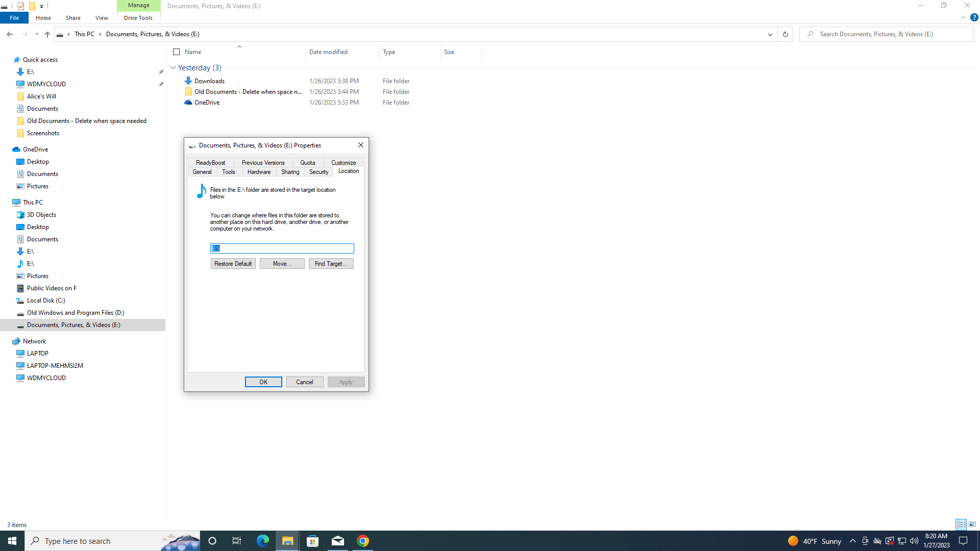This screenshot has height=551, width=980.
Task: Click the Back navigation arrow
Action: 10,34
